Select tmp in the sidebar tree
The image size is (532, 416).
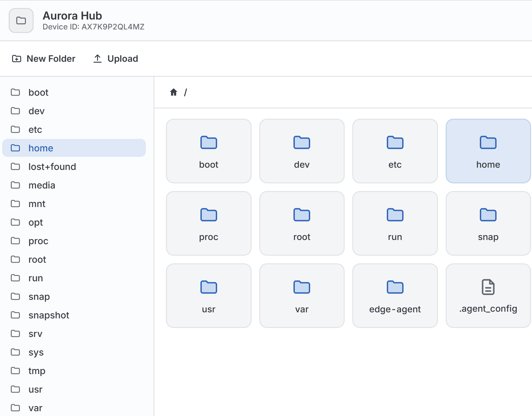74,371
